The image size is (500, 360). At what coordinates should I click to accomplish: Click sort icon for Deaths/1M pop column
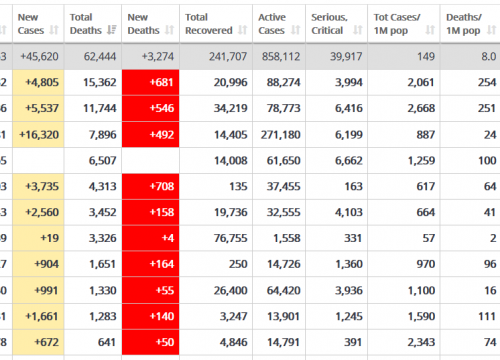click(x=491, y=30)
